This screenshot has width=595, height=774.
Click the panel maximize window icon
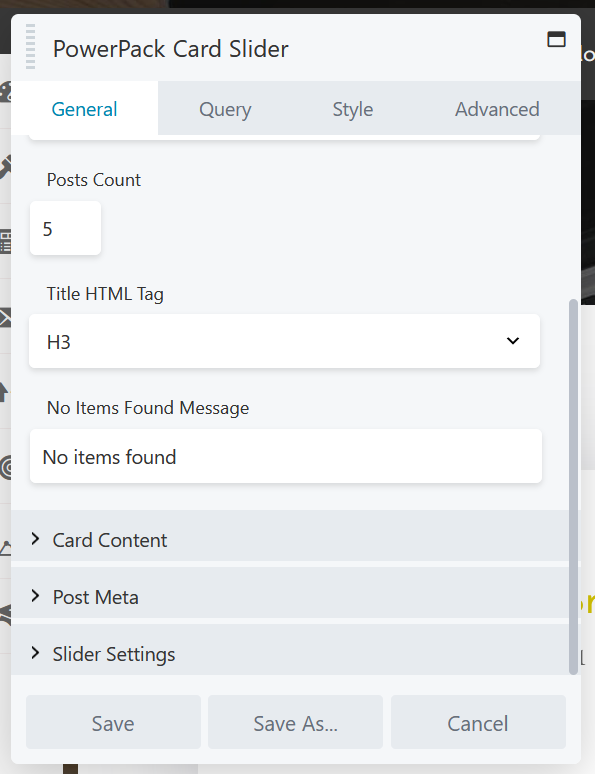click(x=556, y=39)
